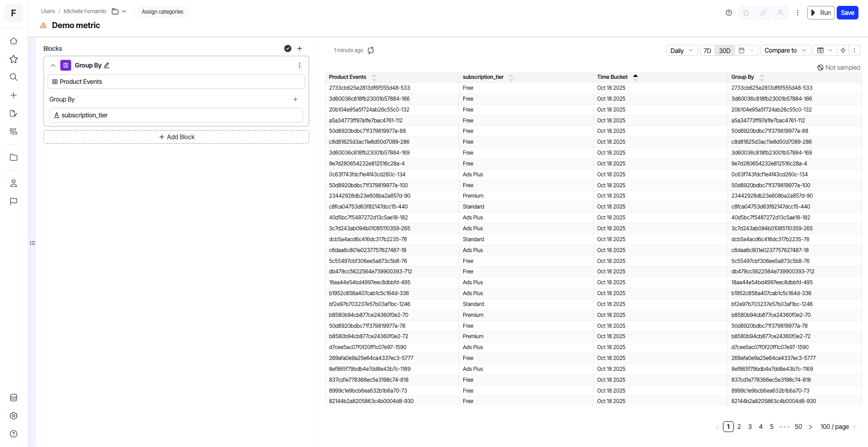The width and height of the screenshot is (868, 447).
Task: Rename Group By block using pencil icon
Action: pyautogui.click(x=107, y=65)
